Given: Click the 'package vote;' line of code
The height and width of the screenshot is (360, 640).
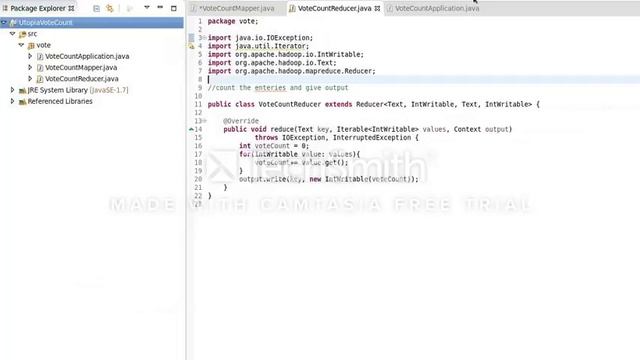Looking at the screenshot, I should 233,21.
